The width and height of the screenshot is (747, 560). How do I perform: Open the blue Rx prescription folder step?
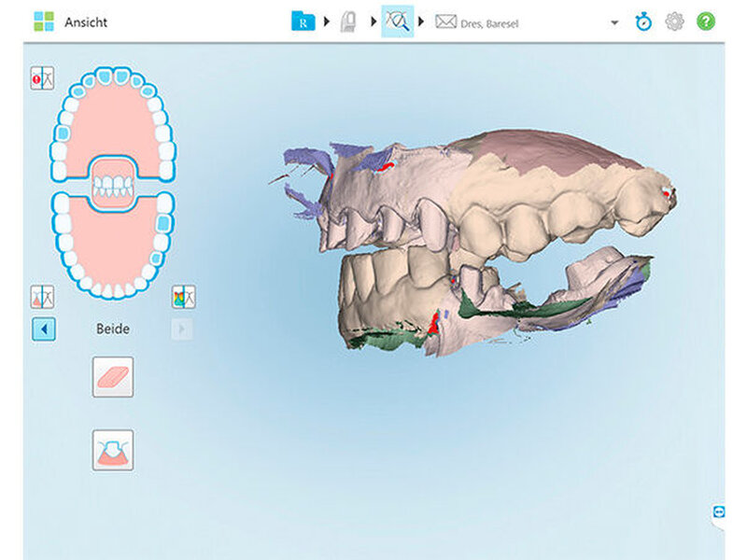tap(303, 21)
